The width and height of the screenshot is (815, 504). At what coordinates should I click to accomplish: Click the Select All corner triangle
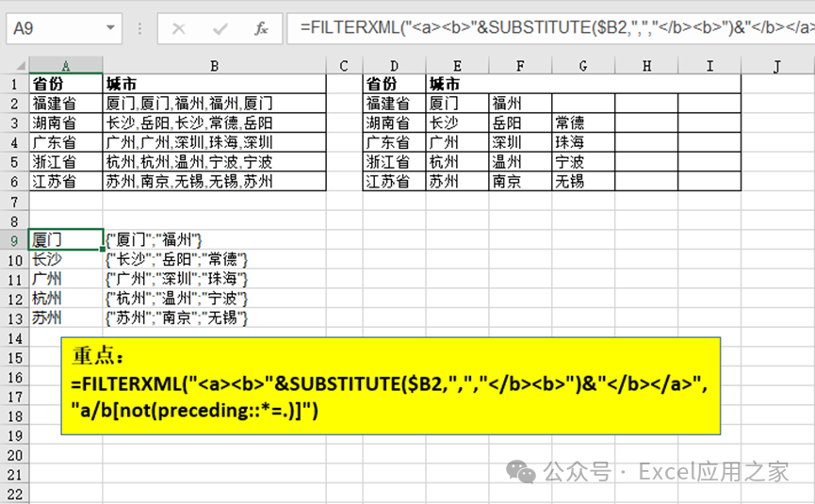[x=21, y=66]
